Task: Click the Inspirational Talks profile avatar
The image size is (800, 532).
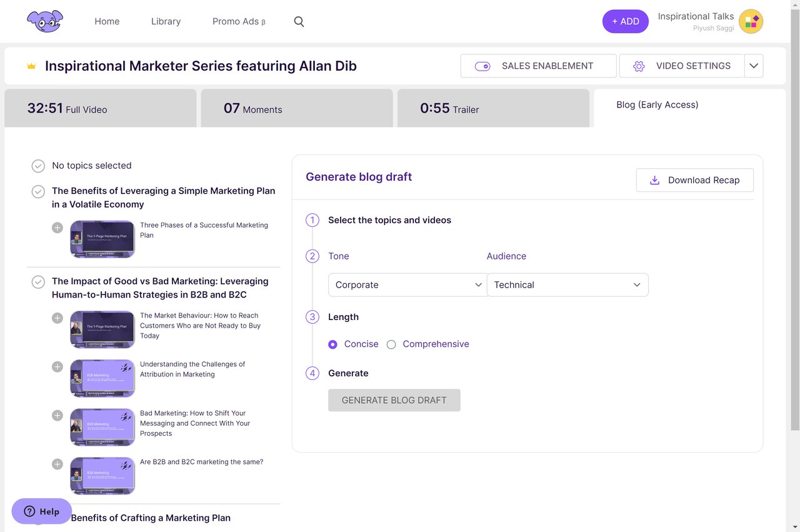Action: (x=751, y=21)
